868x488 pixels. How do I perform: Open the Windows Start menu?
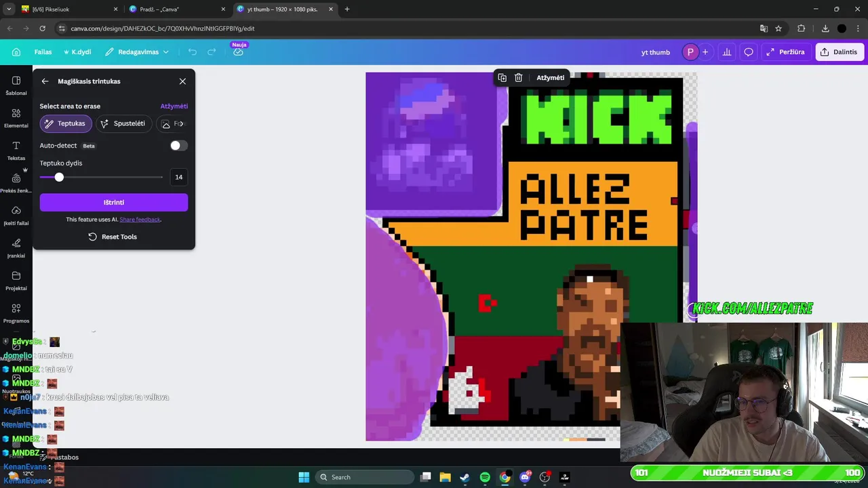[304, 477]
